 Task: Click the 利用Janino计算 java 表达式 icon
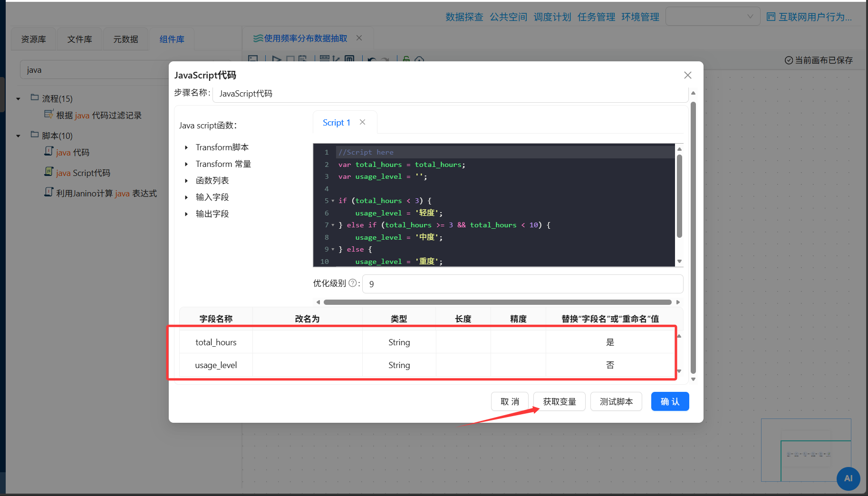tap(48, 192)
